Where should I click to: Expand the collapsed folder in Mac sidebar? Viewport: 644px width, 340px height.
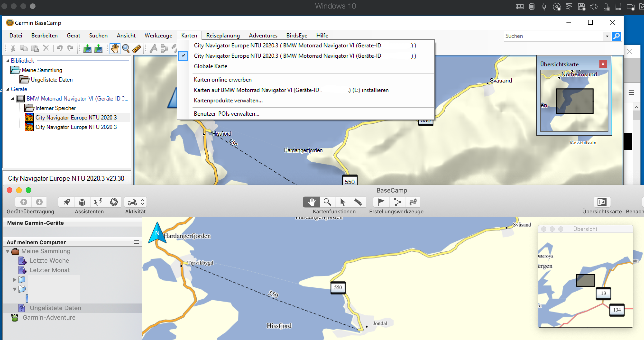pos(14,280)
